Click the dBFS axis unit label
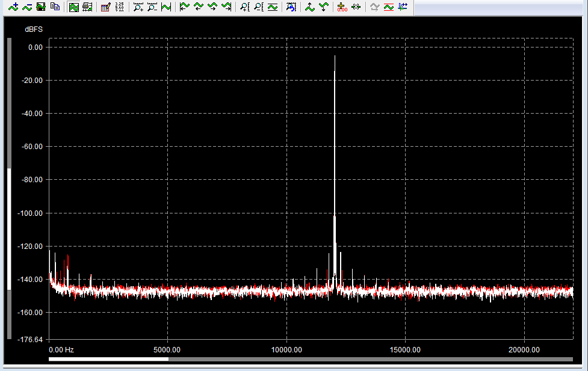588x371 pixels. pyautogui.click(x=34, y=29)
